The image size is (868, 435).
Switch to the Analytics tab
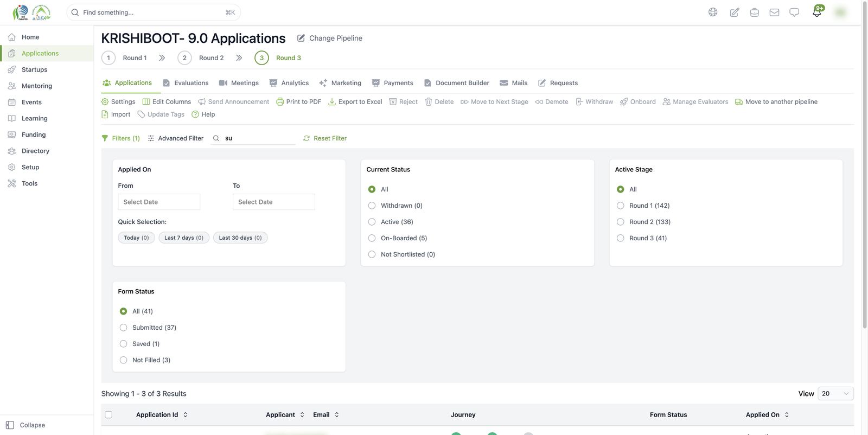point(289,83)
